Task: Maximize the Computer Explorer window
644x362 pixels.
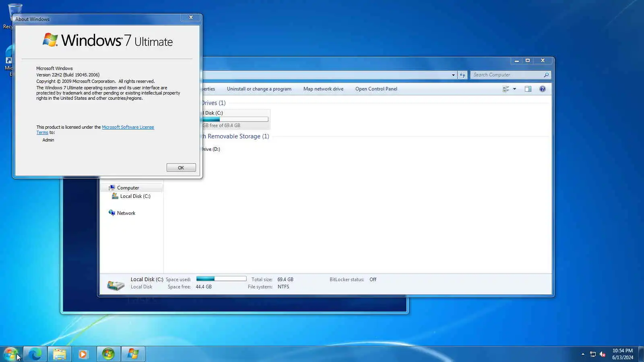Action: (528, 61)
